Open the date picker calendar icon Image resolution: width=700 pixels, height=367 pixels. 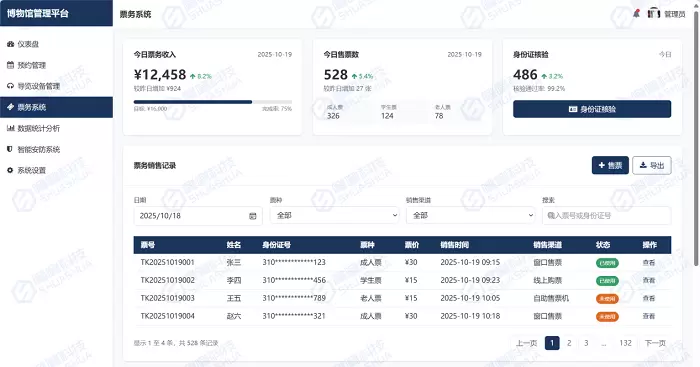(x=253, y=216)
